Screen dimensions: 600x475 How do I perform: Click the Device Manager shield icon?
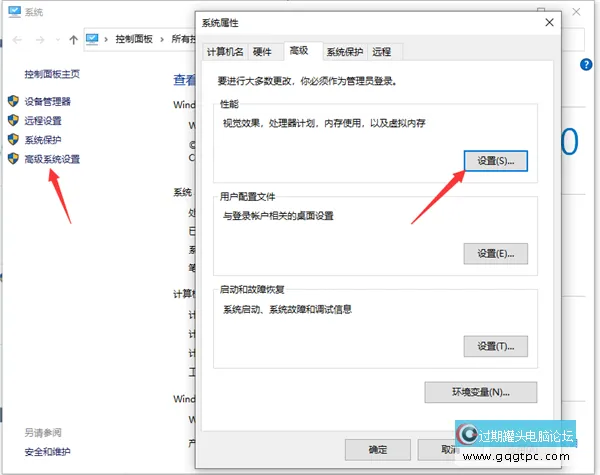pos(13,101)
